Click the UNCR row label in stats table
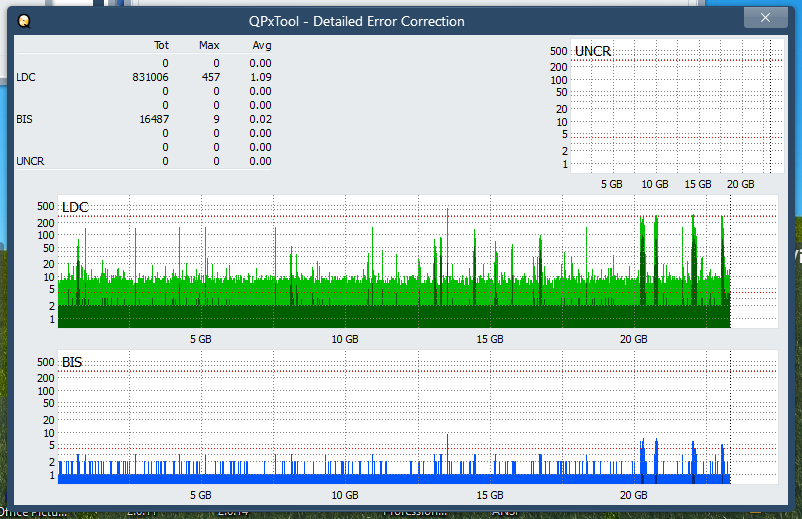 29,161
